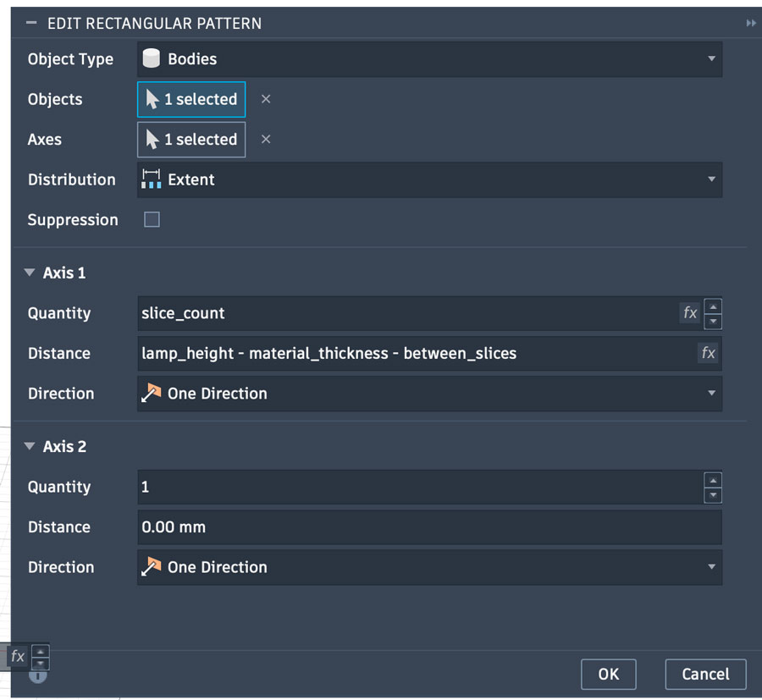The image size is (762, 700).
Task: Toggle the Suppression checkbox
Action: [x=152, y=220]
